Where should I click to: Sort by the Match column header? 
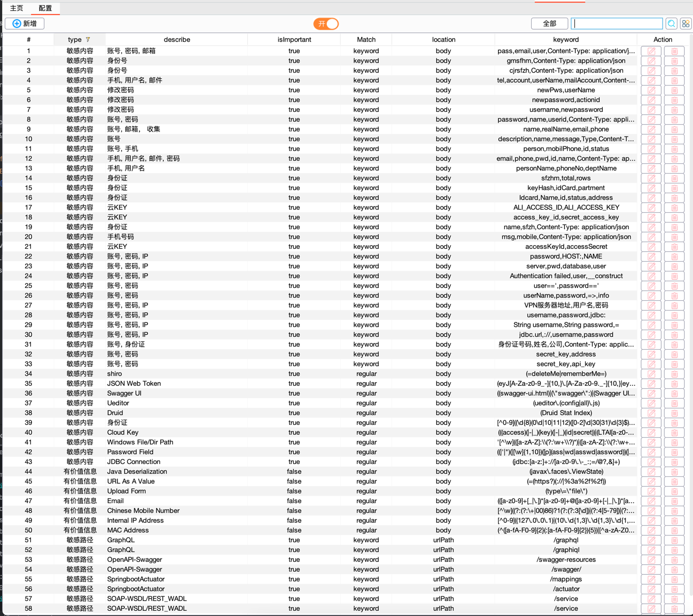366,40
